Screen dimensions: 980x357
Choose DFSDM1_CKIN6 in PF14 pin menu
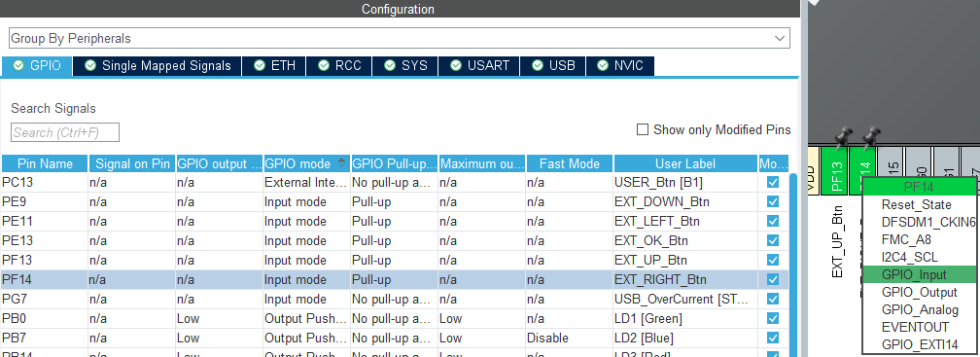919,222
